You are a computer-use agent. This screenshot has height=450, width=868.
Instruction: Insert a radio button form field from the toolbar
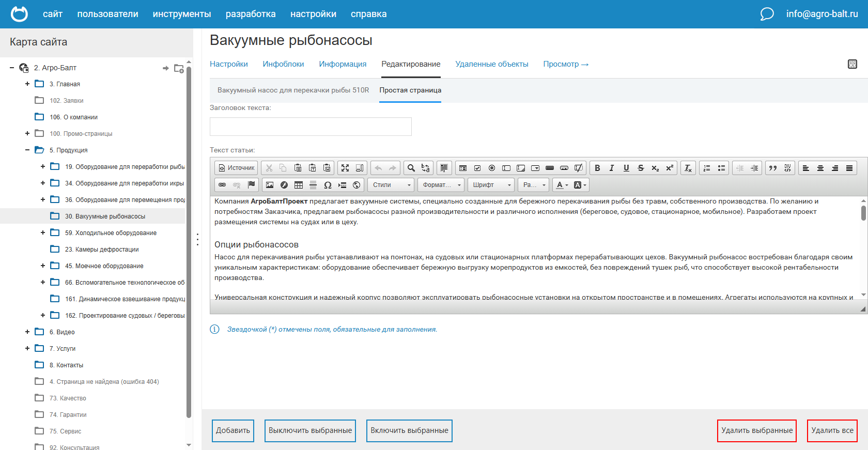[x=492, y=168]
